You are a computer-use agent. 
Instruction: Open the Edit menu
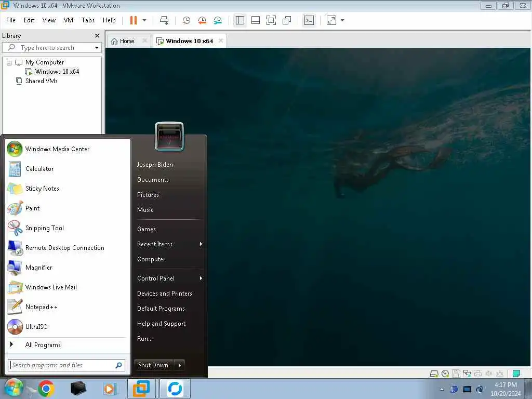click(29, 20)
